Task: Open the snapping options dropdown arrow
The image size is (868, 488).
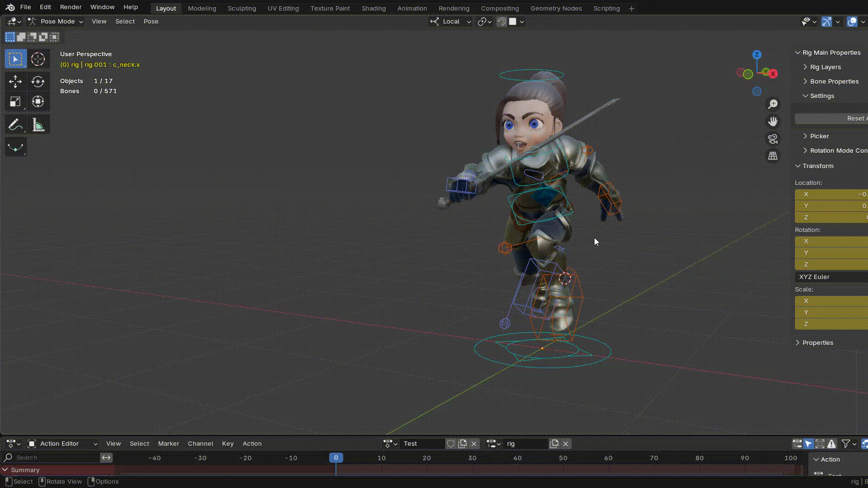Action: pos(521,22)
